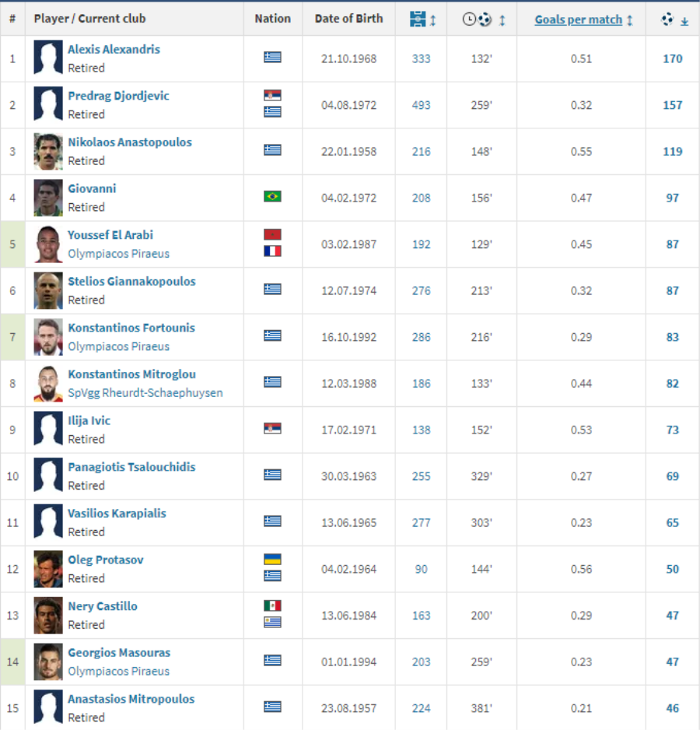Screen dimensions: 700x730
Task: Click Olympiacos Piraeus under Georgios Masouras
Action: pyautogui.click(x=118, y=671)
